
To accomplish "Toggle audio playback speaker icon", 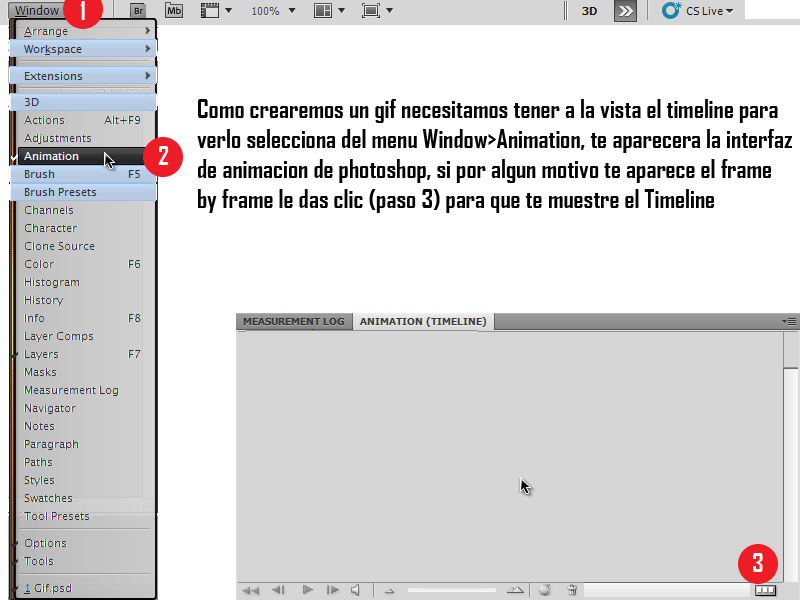I will pos(356,590).
